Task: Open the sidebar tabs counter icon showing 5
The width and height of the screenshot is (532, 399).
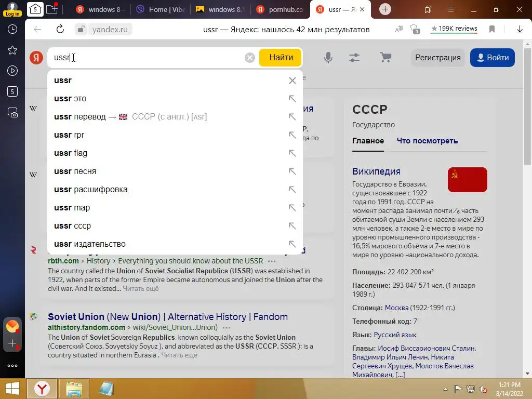Action: (x=12, y=91)
